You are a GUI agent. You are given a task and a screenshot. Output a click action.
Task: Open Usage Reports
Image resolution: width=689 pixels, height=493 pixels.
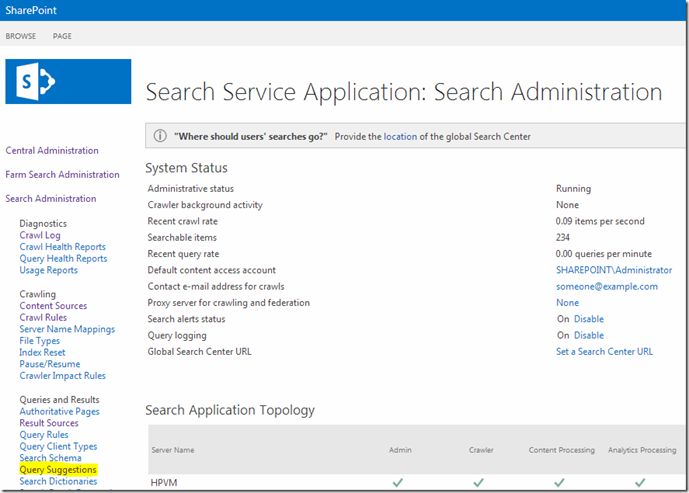[x=48, y=270]
